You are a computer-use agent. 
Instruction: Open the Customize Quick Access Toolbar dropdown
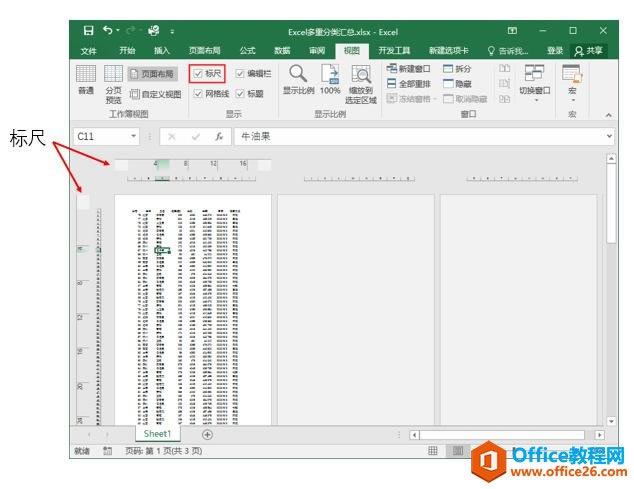click(172, 31)
